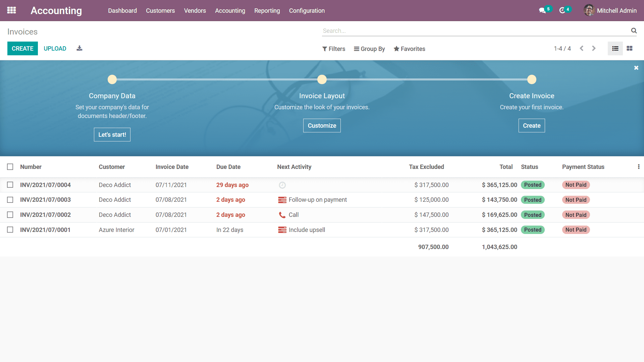Click Company Data step circle

[x=112, y=79]
